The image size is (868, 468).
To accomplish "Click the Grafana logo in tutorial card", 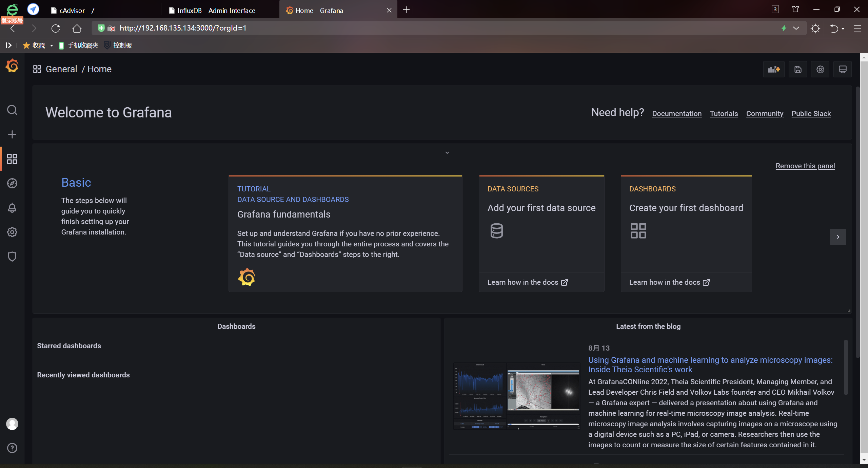I will tap(246, 277).
